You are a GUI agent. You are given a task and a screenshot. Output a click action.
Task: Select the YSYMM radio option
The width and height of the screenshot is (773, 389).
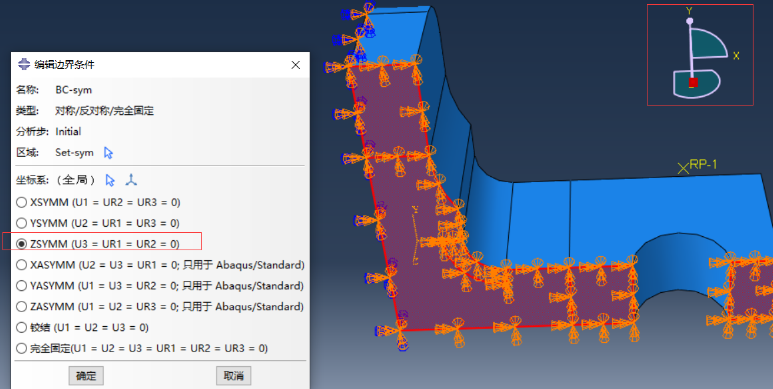tap(22, 223)
